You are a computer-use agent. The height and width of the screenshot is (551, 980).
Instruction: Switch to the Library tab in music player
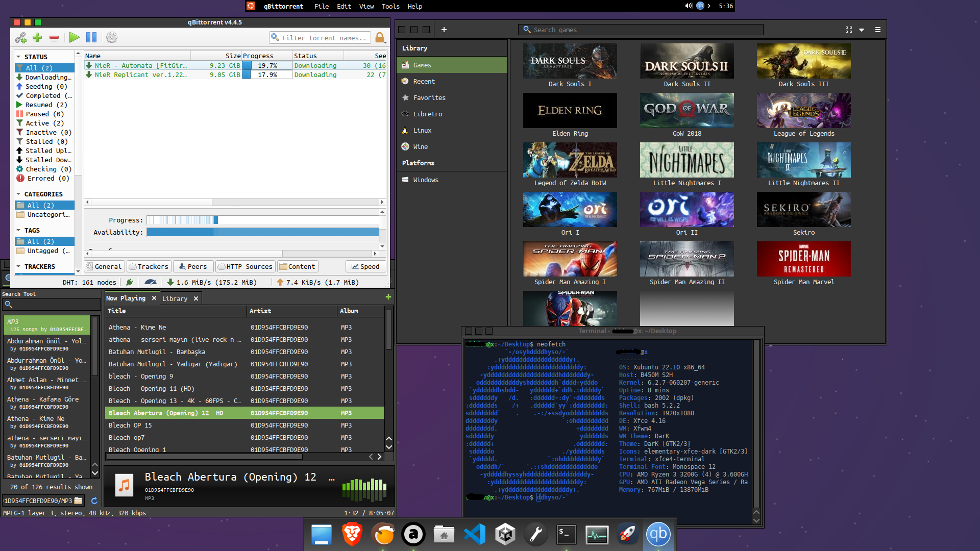[175, 298]
